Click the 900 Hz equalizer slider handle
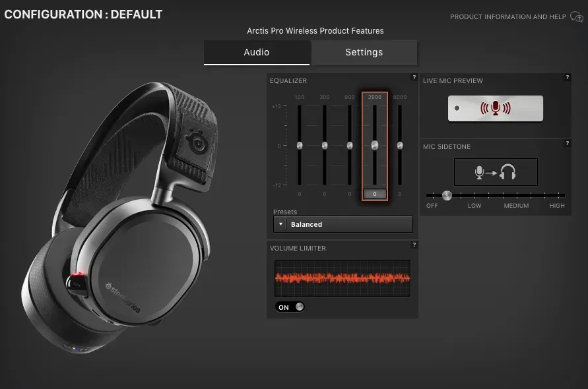588x389 pixels. (x=350, y=146)
